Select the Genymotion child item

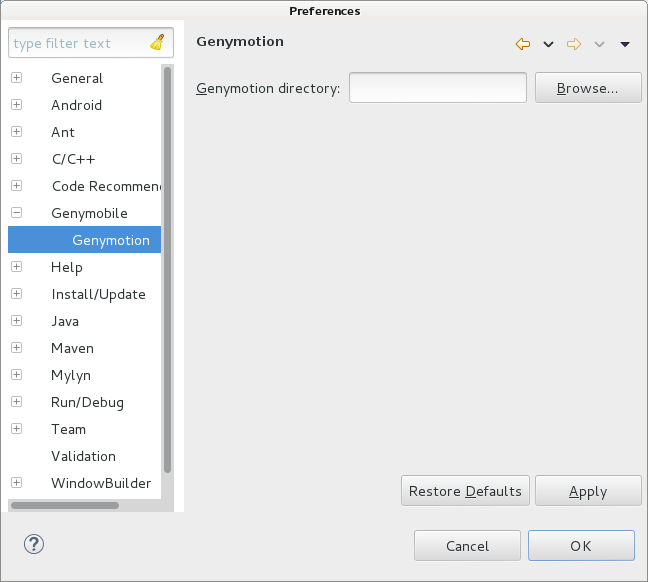coord(111,240)
